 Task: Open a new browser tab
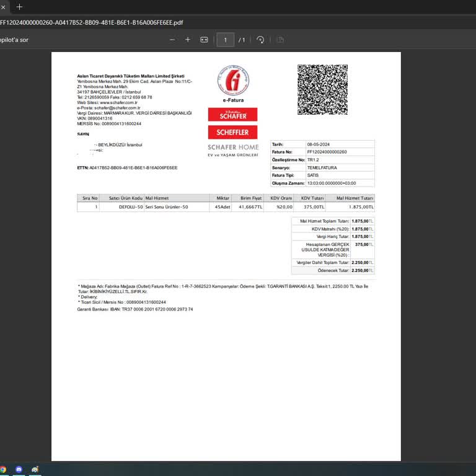[x=19, y=7]
